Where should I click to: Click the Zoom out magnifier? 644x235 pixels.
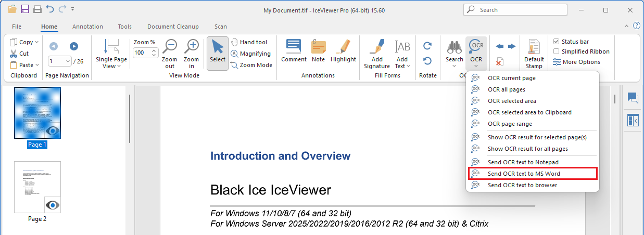[170, 54]
